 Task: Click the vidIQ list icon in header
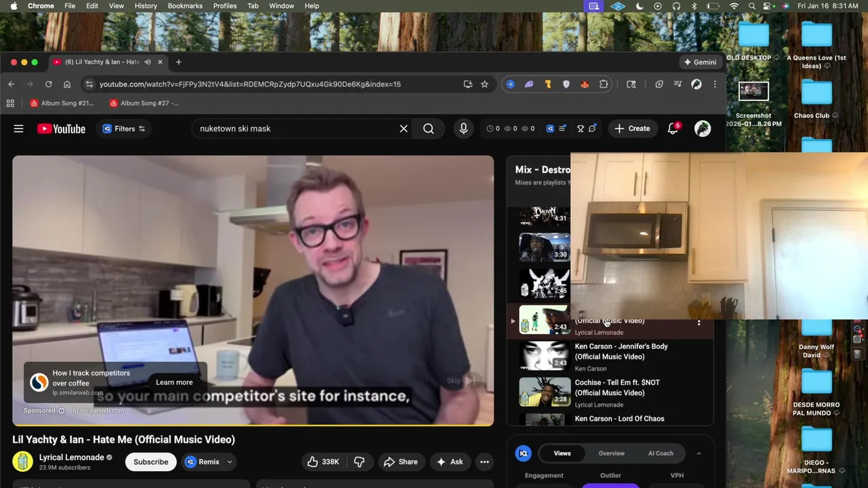tap(562, 129)
